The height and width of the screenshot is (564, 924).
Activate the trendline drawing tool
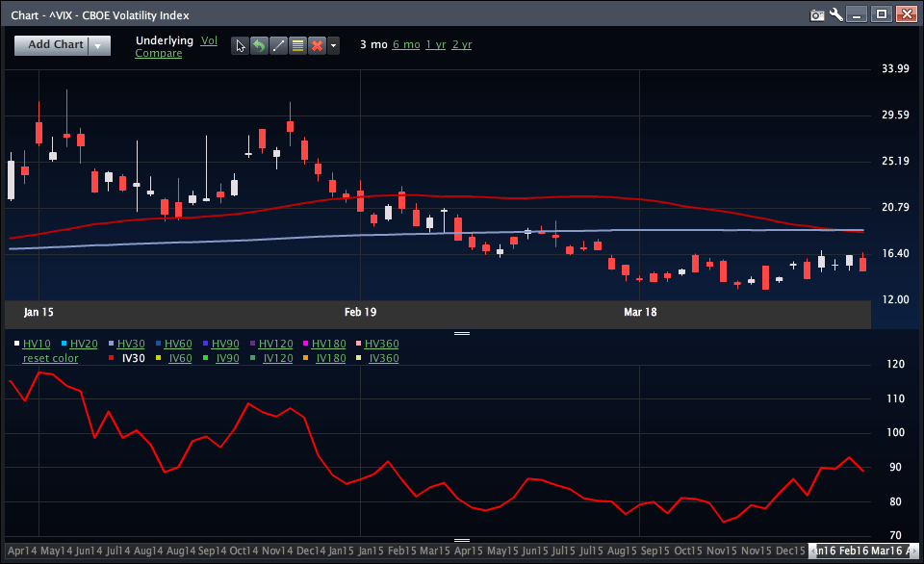pos(278,44)
